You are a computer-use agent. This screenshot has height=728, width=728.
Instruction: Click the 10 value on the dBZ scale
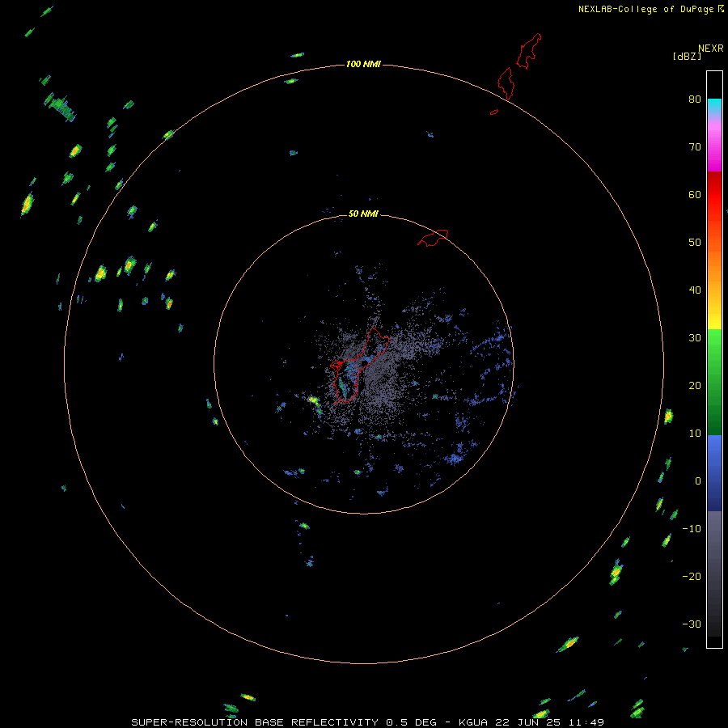tap(695, 434)
